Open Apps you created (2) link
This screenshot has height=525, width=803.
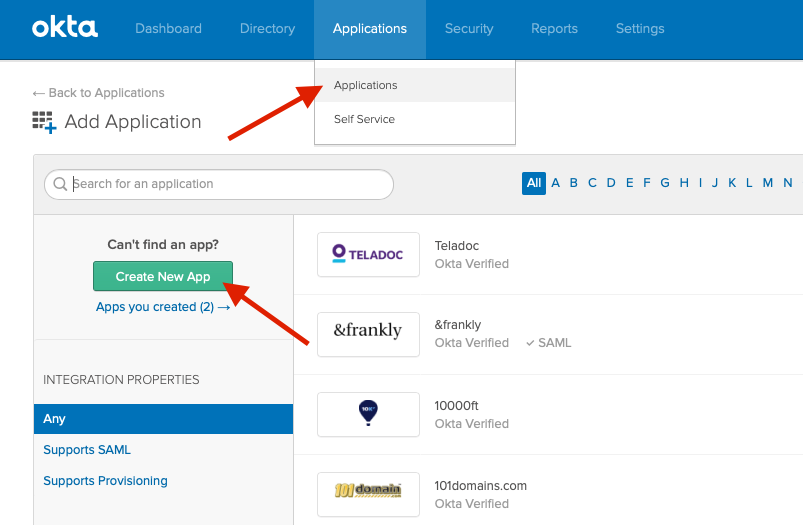pos(163,307)
